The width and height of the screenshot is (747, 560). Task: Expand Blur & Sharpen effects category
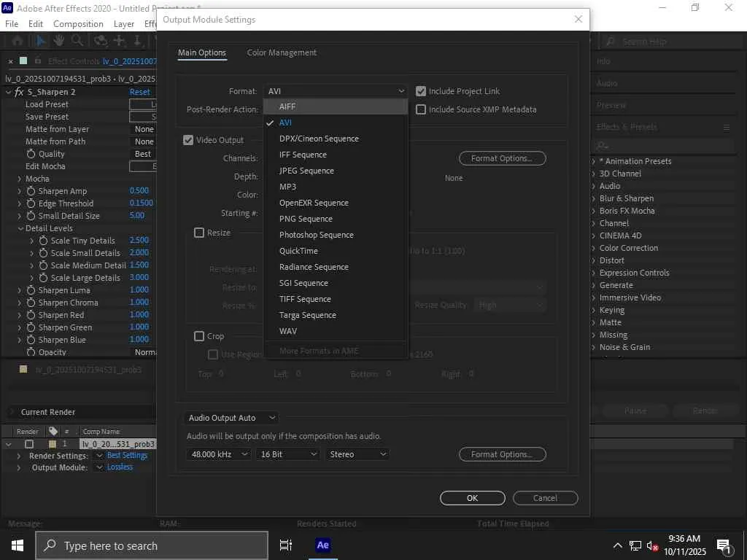[594, 198]
